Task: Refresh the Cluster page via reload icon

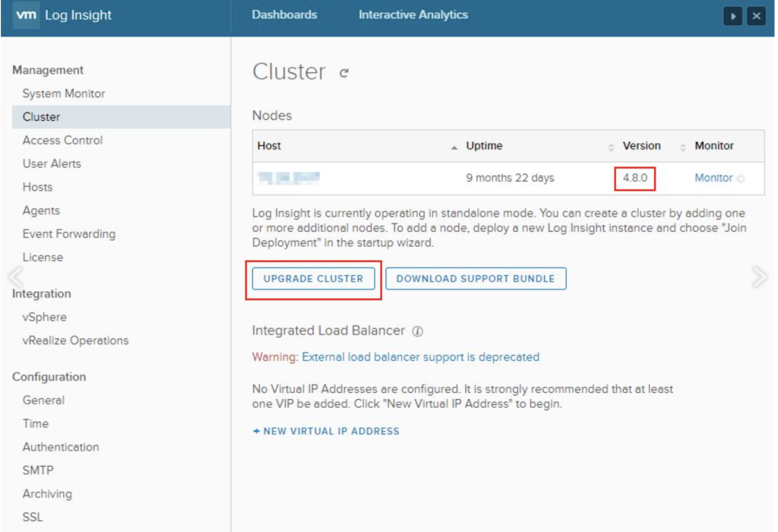Action: 344,73
